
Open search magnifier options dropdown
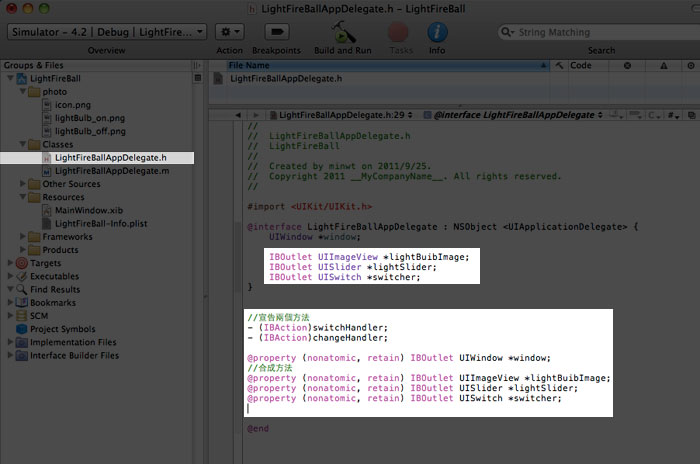[x=507, y=32]
